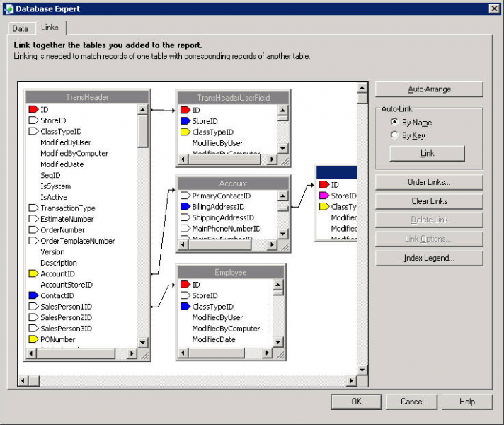Click the StoreID index tag in TransHeader table
Image resolution: width=504 pixels, height=425 pixels.
[x=33, y=120]
